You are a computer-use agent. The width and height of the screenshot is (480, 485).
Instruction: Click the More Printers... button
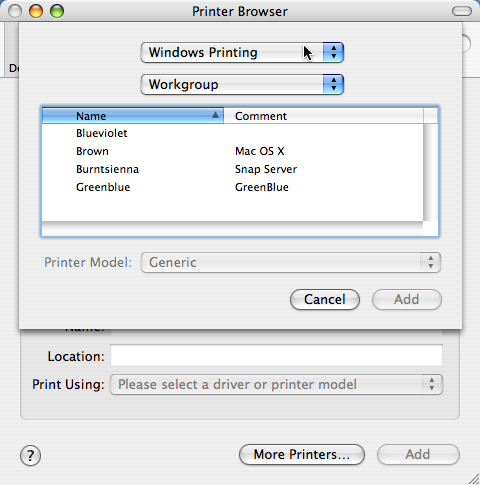(302, 454)
